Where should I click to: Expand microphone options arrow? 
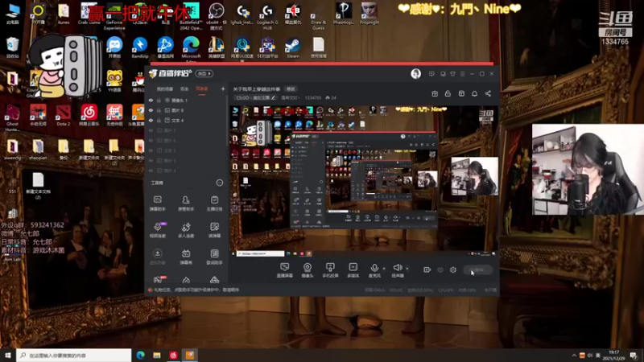(384, 269)
